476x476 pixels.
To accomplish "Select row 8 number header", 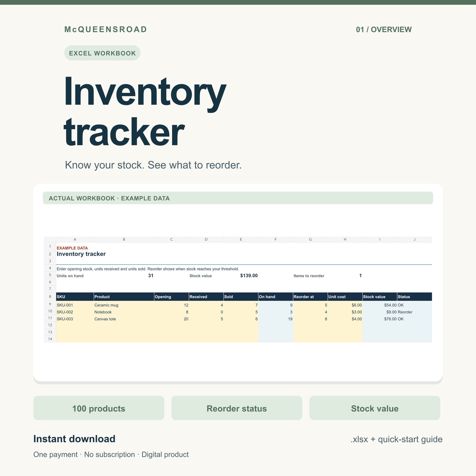I will 50,296.
